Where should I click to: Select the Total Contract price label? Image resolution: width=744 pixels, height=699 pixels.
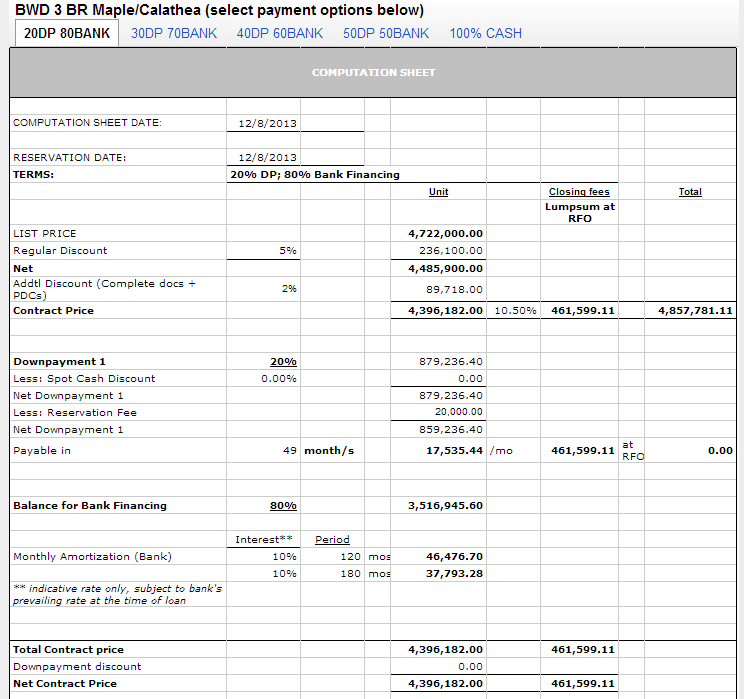pyautogui.click(x=68, y=650)
